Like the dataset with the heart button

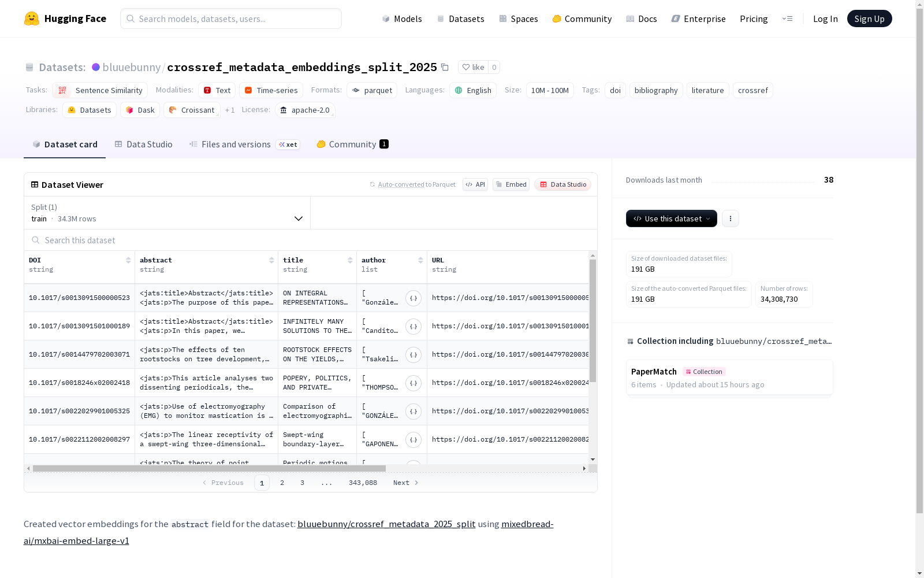[x=473, y=67]
